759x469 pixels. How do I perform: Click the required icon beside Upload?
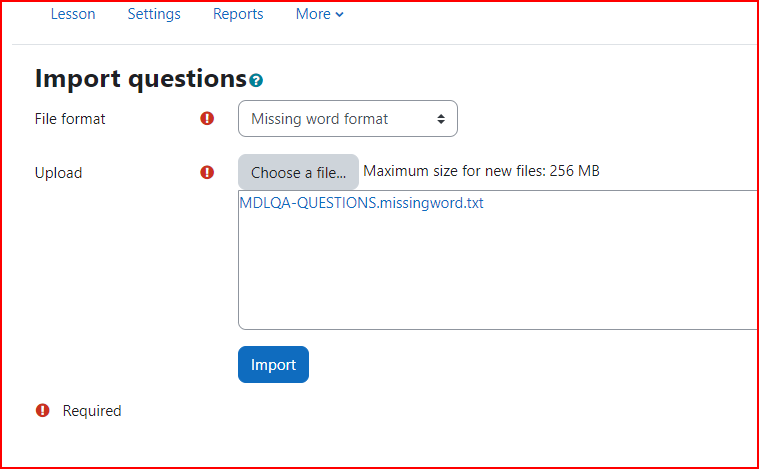pos(207,172)
